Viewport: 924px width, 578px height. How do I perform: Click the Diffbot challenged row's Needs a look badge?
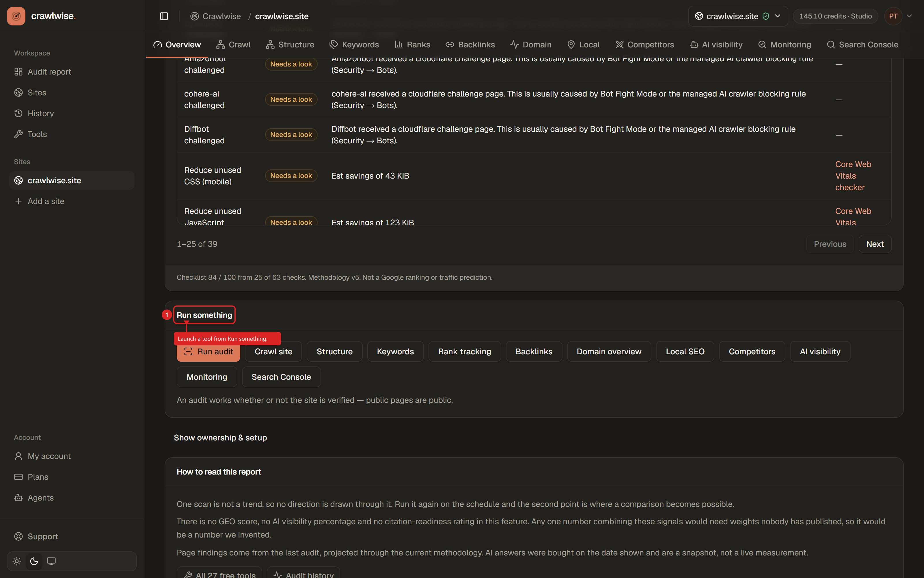point(291,135)
